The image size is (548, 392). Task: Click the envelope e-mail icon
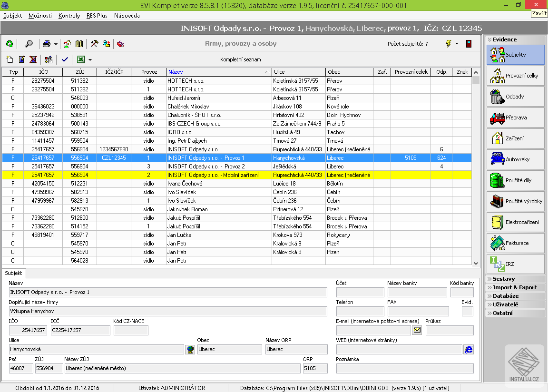point(417,330)
